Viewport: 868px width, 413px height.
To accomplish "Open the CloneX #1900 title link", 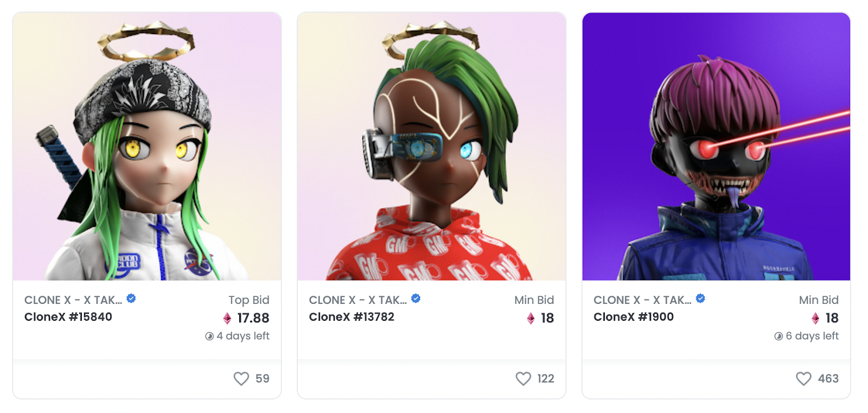I will 634,317.
